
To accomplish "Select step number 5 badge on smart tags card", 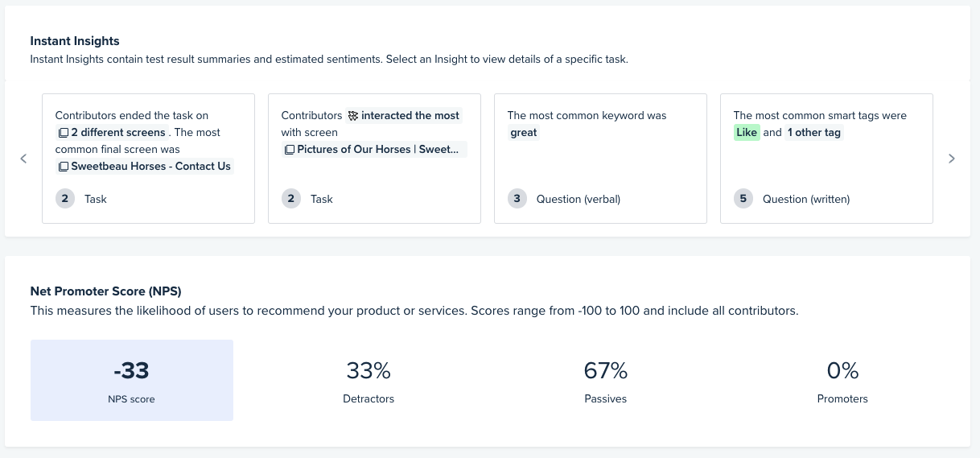I will 743,199.
